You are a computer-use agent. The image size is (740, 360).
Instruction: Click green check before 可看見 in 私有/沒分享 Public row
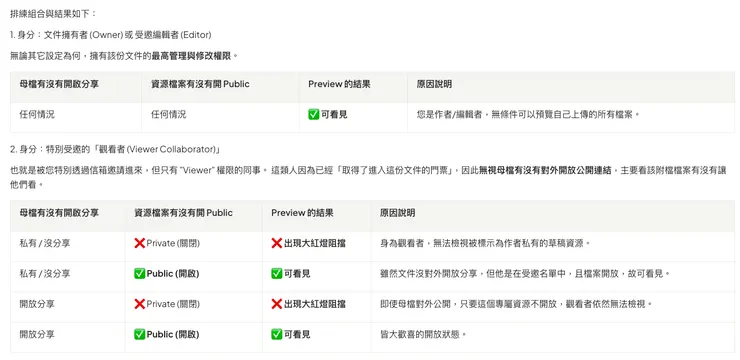[x=277, y=274]
